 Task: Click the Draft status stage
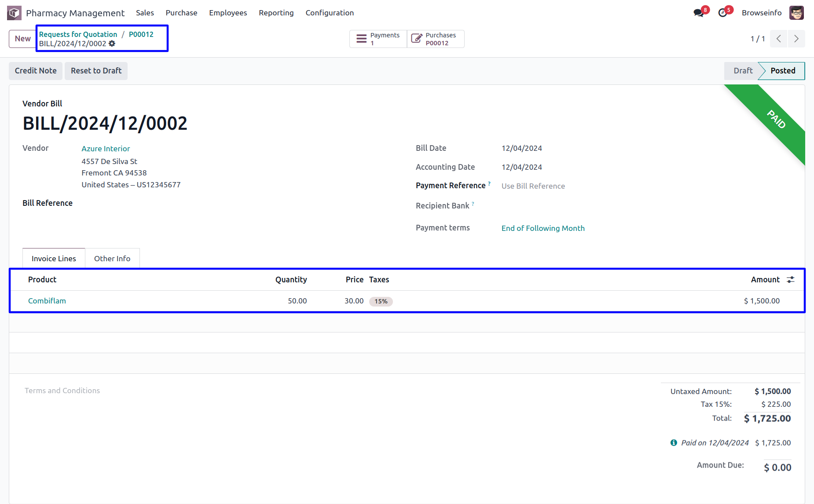pyautogui.click(x=743, y=71)
